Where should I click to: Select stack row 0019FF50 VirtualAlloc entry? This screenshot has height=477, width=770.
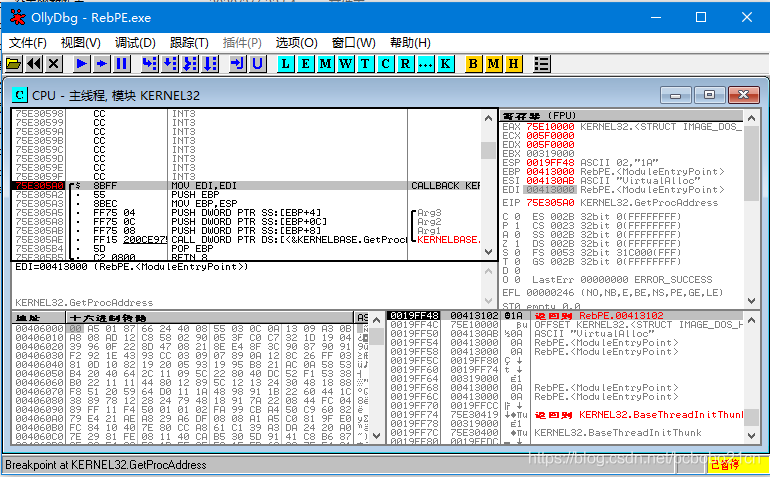(565, 334)
